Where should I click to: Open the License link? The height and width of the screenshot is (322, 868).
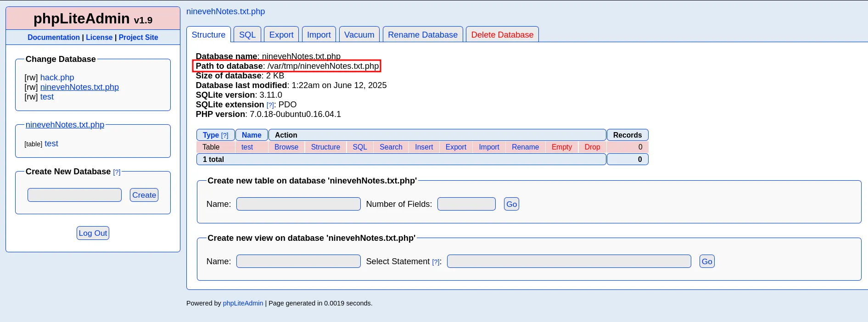click(x=99, y=38)
